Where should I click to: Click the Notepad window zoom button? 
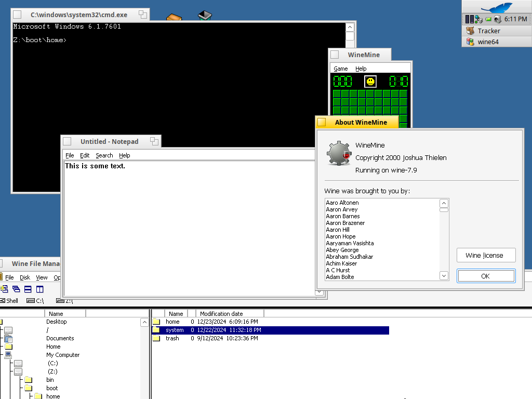click(x=154, y=141)
